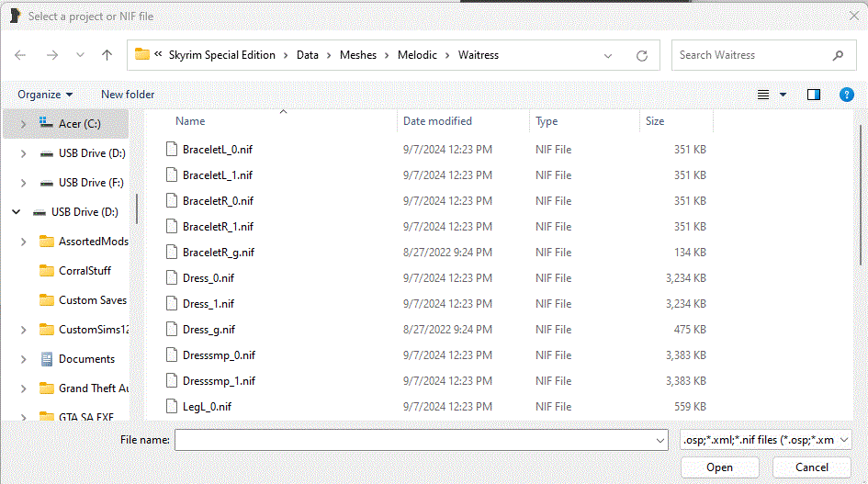Viewport: 868px width, 484px height.
Task: Click the address bar folder icon
Action: (142, 54)
